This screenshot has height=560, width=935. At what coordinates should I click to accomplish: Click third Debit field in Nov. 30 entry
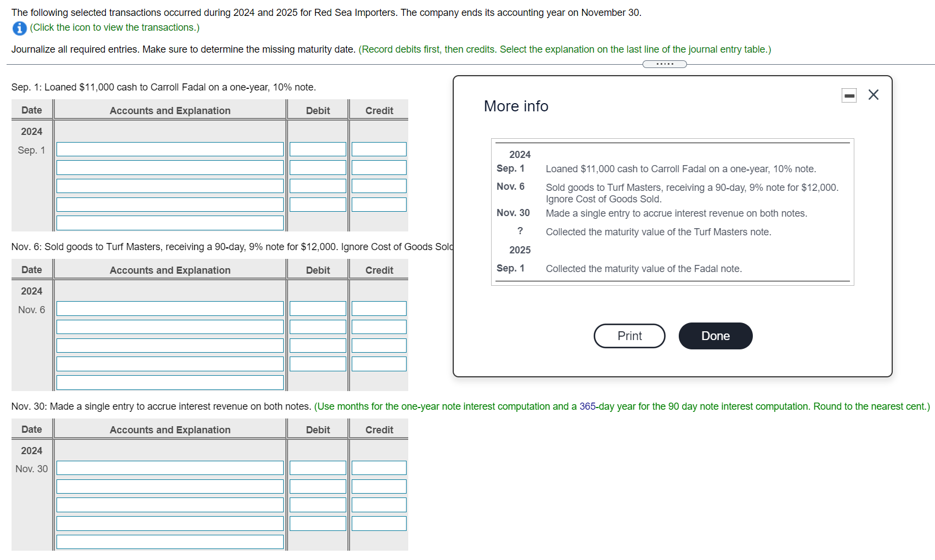(318, 505)
